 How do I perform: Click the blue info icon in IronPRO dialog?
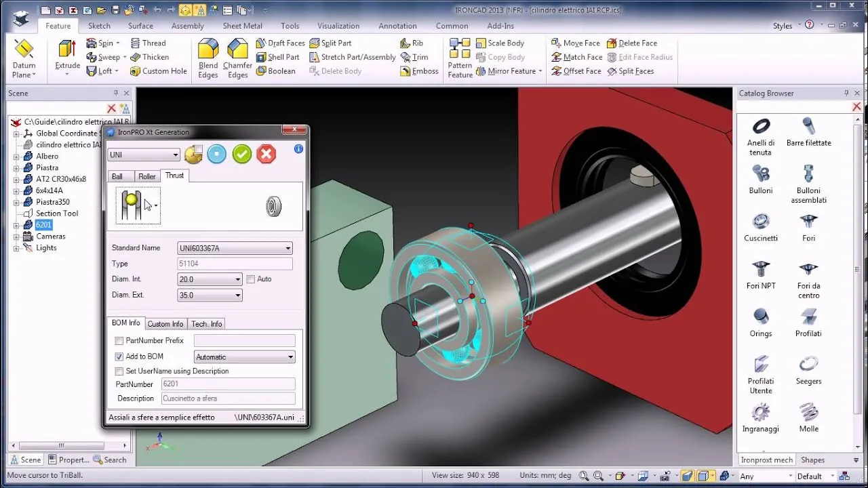298,148
